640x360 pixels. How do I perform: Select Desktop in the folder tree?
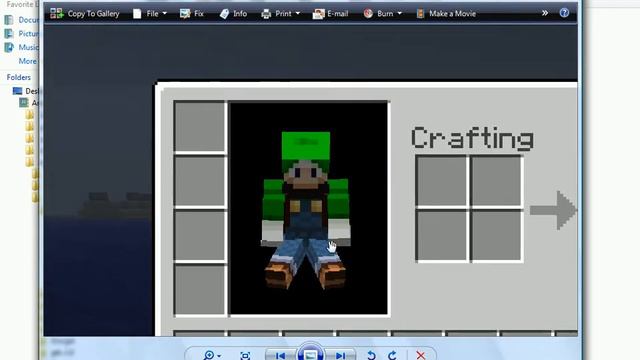pyautogui.click(x=32, y=91)
